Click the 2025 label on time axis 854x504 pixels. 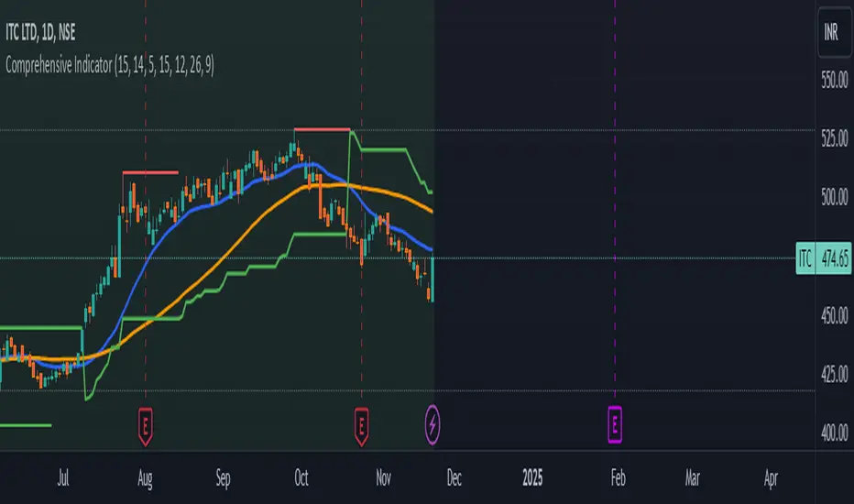click(532, 477)
